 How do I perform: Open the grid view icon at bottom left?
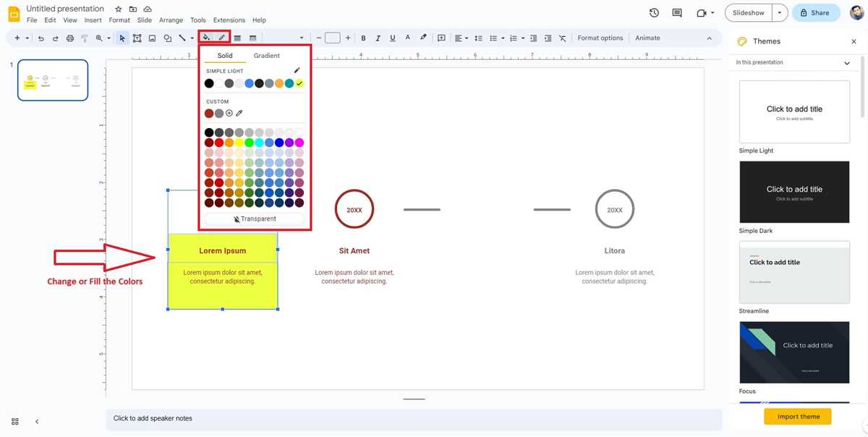coord(15,421)
